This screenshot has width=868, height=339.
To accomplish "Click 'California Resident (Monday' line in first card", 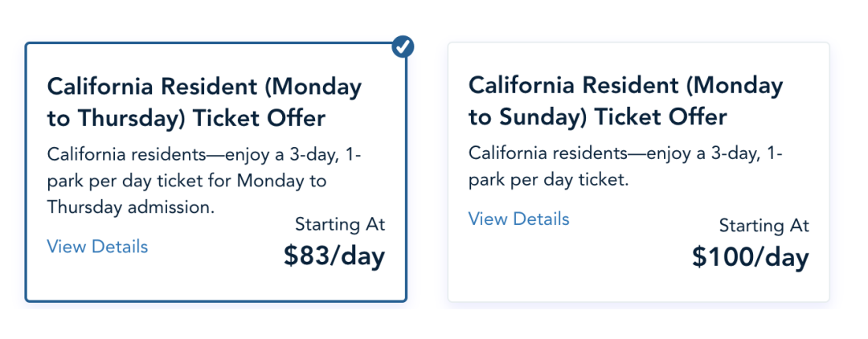I will (x=204, y=88).
